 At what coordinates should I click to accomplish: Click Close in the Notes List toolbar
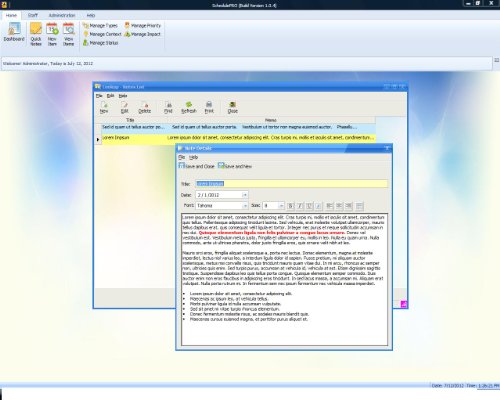pos(233,108)
